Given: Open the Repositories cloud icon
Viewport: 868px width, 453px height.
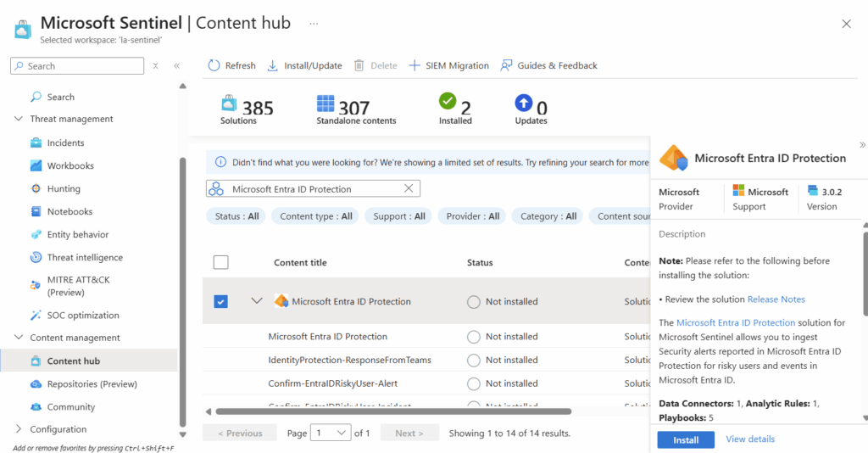Looking at the screenshot, I should (x=36, y=383).
